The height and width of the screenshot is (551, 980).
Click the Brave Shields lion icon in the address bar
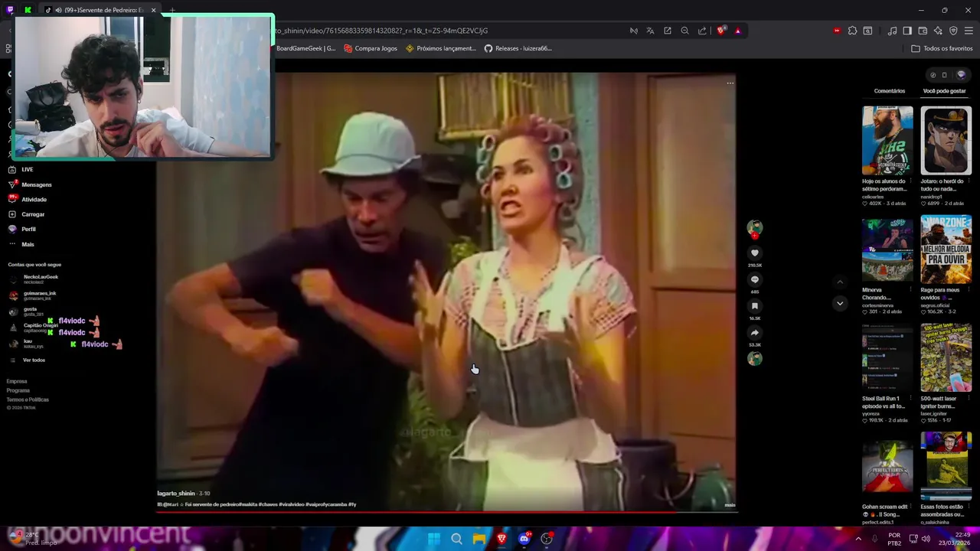coord(720,31)
